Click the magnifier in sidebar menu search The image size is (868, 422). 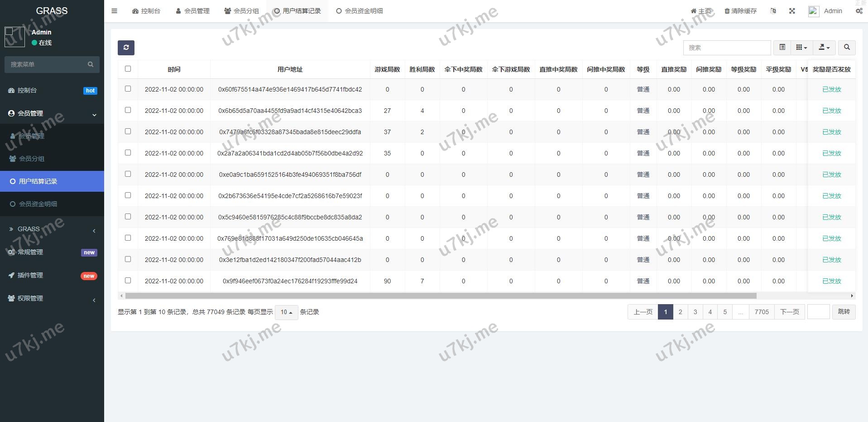[91, 64]
